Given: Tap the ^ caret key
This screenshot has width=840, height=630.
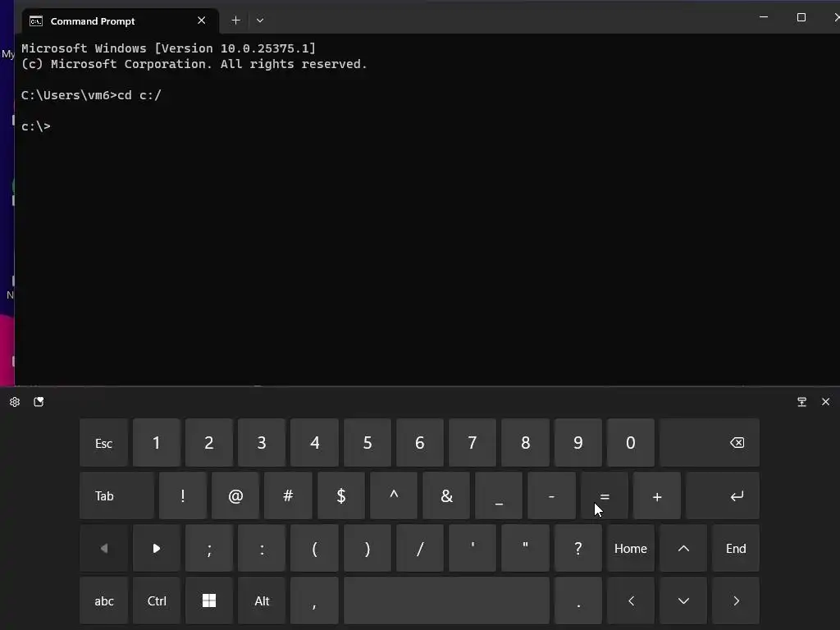Looking at the screenshot, I should [394, 496].
